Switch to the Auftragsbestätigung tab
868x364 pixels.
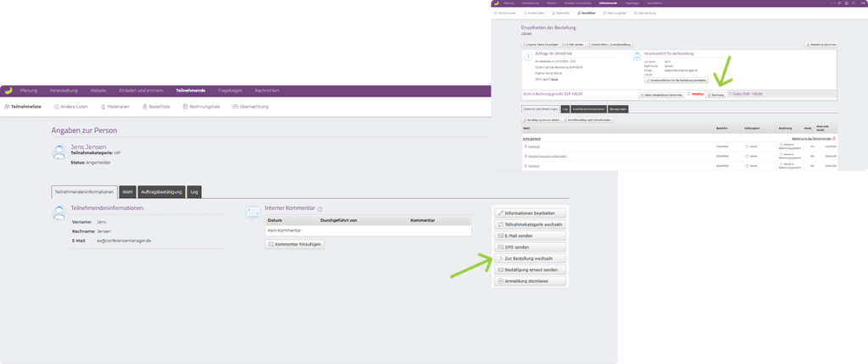coord(161,192)
